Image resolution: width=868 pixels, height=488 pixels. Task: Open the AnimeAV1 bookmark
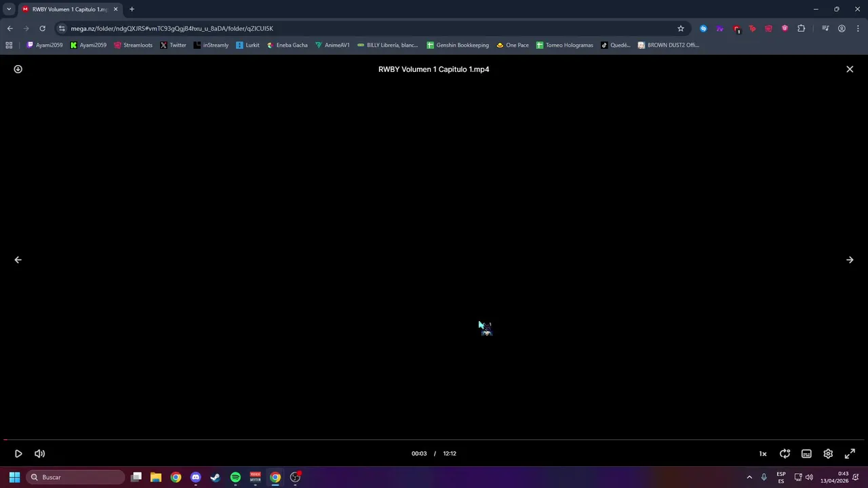point(332,45)
